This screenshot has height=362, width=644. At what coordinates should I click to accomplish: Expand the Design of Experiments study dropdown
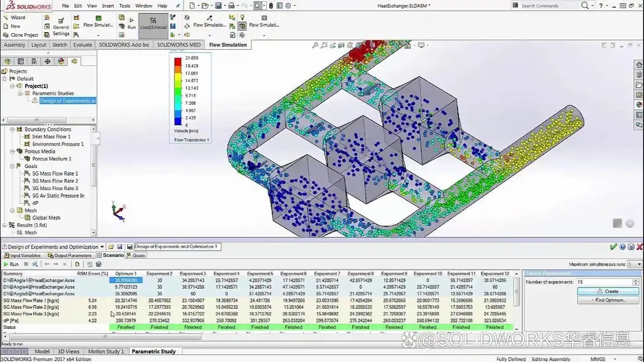pyautogui.click(x=102, y=247)
